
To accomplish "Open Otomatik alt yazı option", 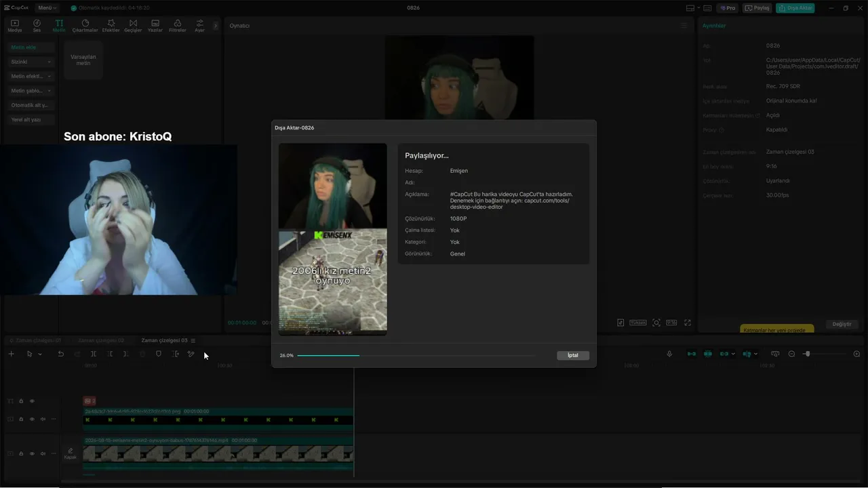I will coord(31,105).
